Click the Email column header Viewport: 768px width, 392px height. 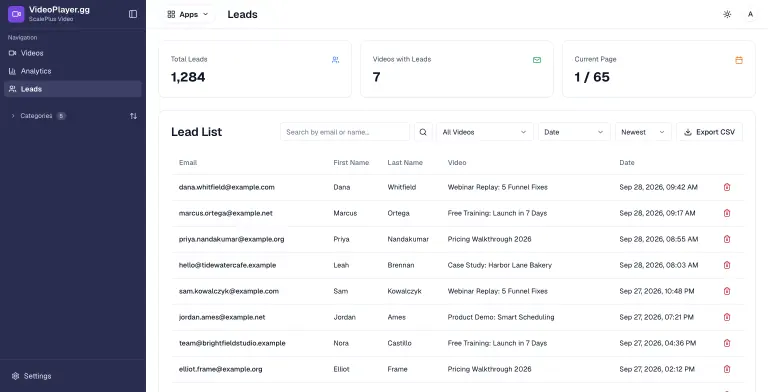pos(188,163)
